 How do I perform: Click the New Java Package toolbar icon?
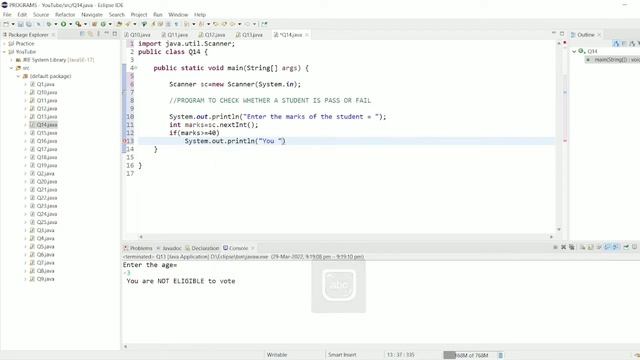coord(94,24)
